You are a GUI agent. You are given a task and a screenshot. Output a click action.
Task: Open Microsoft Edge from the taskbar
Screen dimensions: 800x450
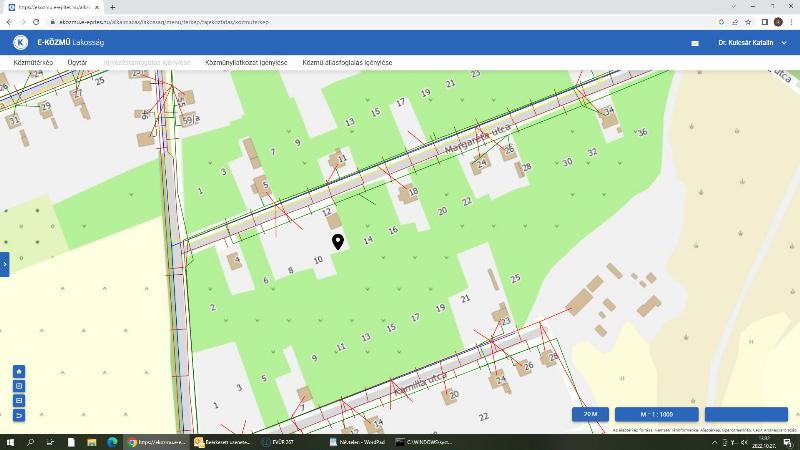click(x=112, y=441)
